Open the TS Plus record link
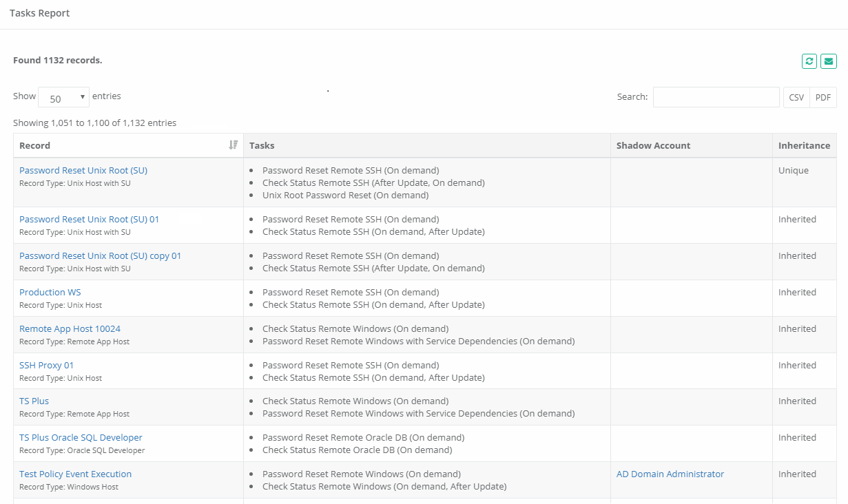Image resolution: width=848 pixels, height=504 pixels. pos(34,401)
